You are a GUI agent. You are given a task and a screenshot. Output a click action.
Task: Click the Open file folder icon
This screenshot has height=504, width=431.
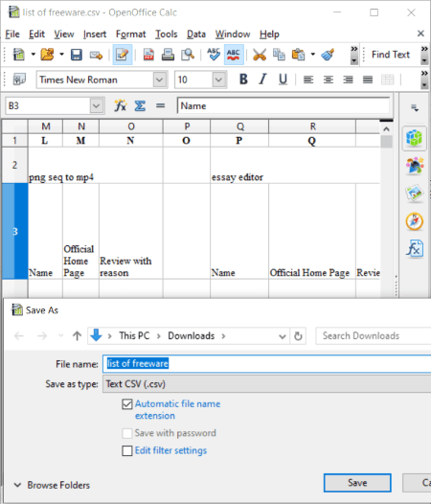(x=47, y=55)
